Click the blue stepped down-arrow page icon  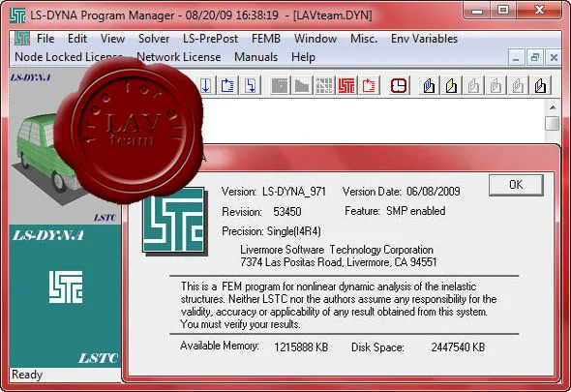(251, 85)
